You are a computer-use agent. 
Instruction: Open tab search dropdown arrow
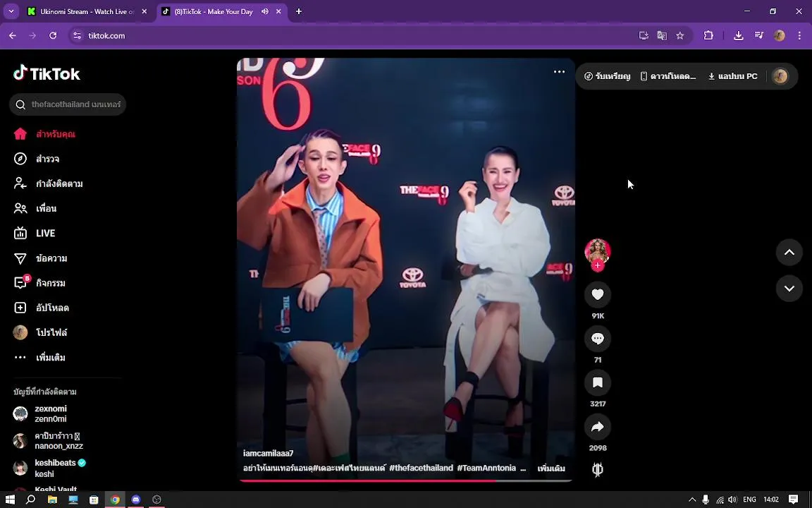[11, 11]
